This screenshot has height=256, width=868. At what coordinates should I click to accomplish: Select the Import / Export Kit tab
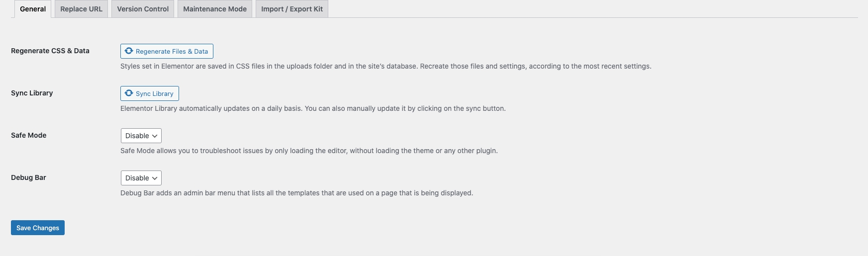click(x=292, y=9)
